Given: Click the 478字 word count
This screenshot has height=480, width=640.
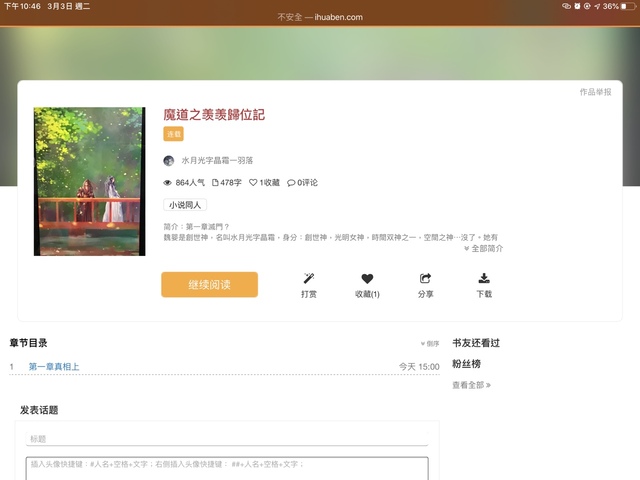Looking at the screenshot, I should (231, 182).
